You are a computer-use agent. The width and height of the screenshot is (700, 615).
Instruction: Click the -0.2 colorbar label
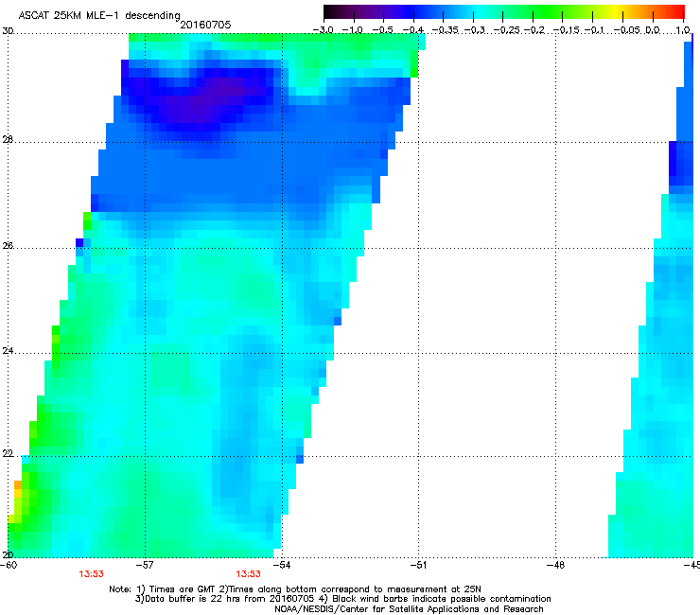point(534,30)
